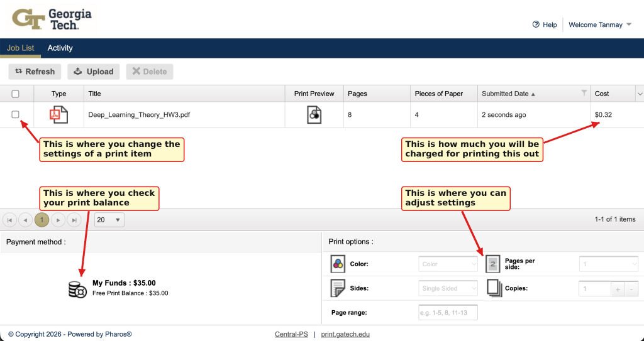Click the Refresh button
644x341 pixels.
[x=35, y=72]
